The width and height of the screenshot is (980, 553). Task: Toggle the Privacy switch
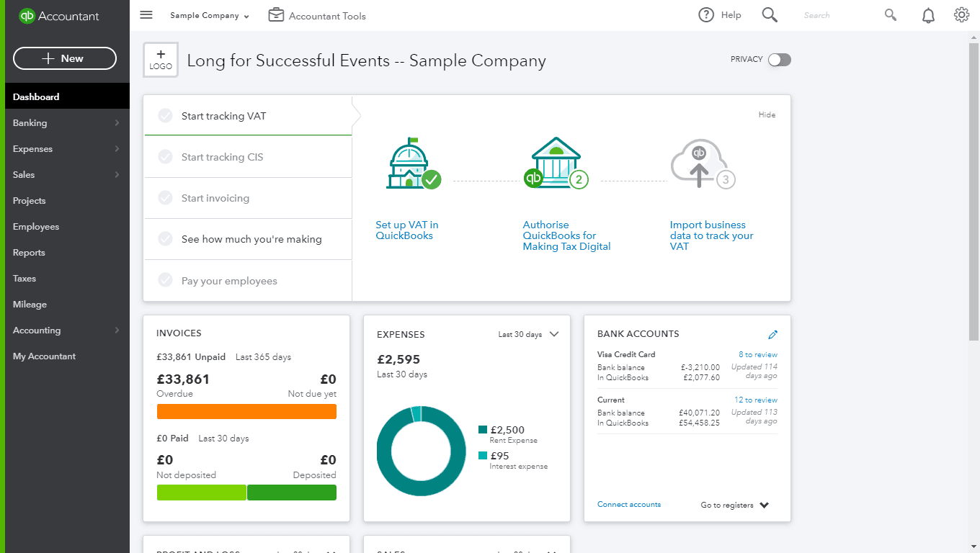click(779, 60)
